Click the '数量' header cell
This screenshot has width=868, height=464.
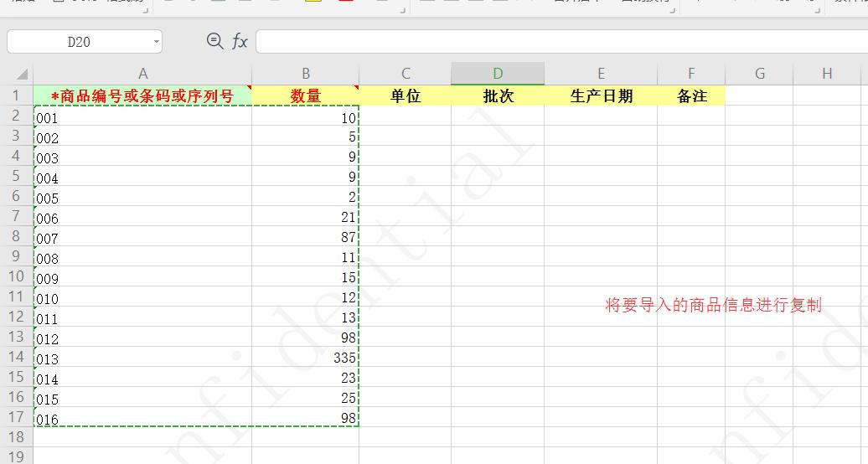pyautogui.click(x=306, y=95)
